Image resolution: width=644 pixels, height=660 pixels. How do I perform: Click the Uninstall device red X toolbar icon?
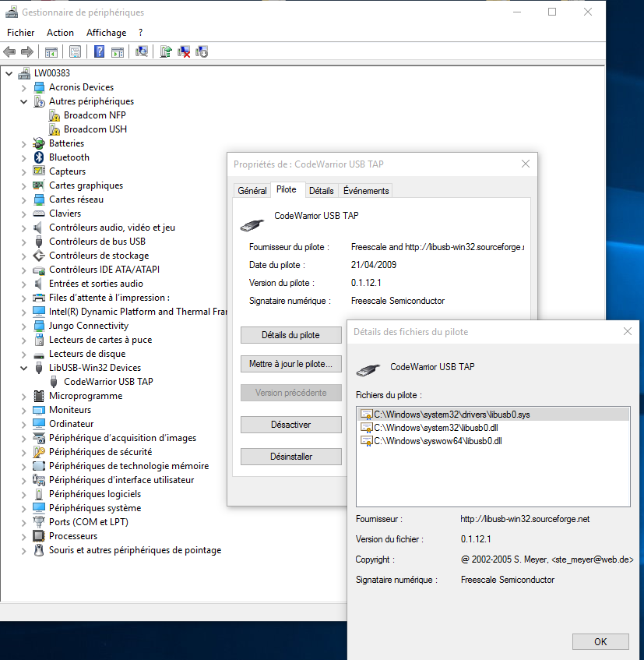click(184, 51)
